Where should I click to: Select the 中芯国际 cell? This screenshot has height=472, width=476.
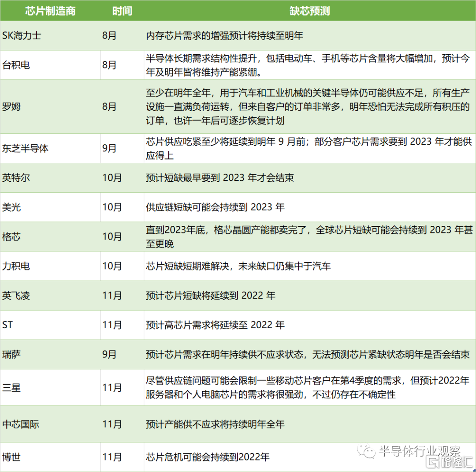pyautogui.click(x=21, y=424)
